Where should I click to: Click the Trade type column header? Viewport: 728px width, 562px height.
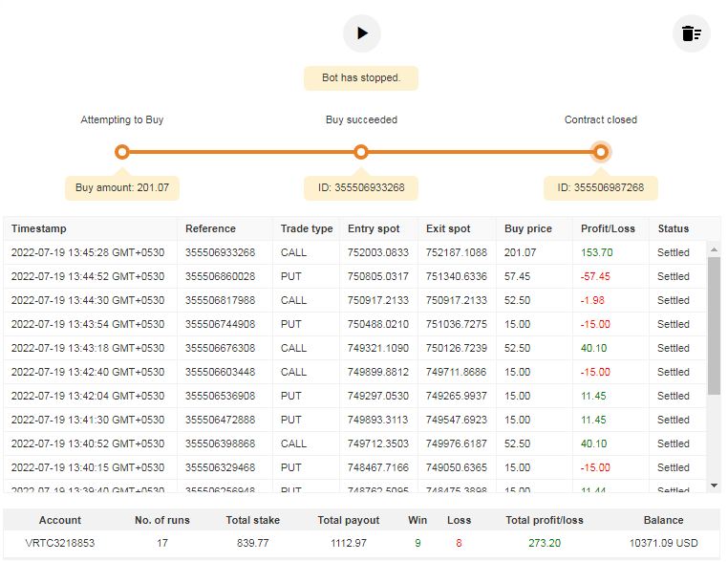(x=307, y=229)
